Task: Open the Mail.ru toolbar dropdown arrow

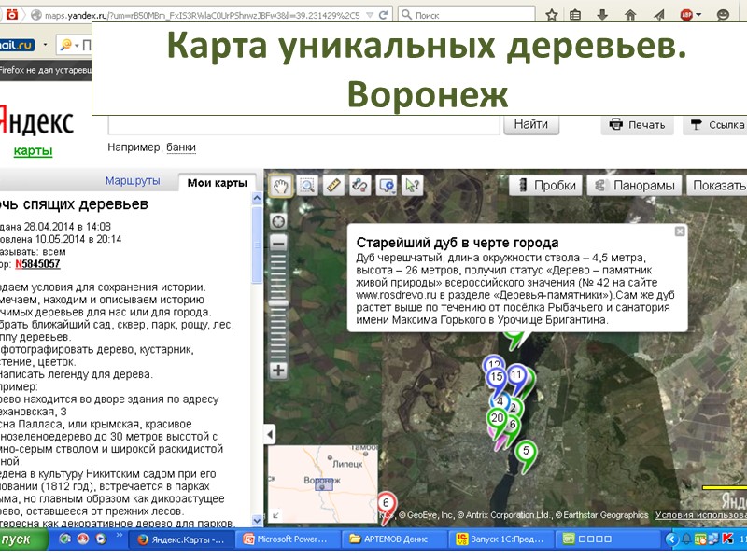Action: point(45,45)
